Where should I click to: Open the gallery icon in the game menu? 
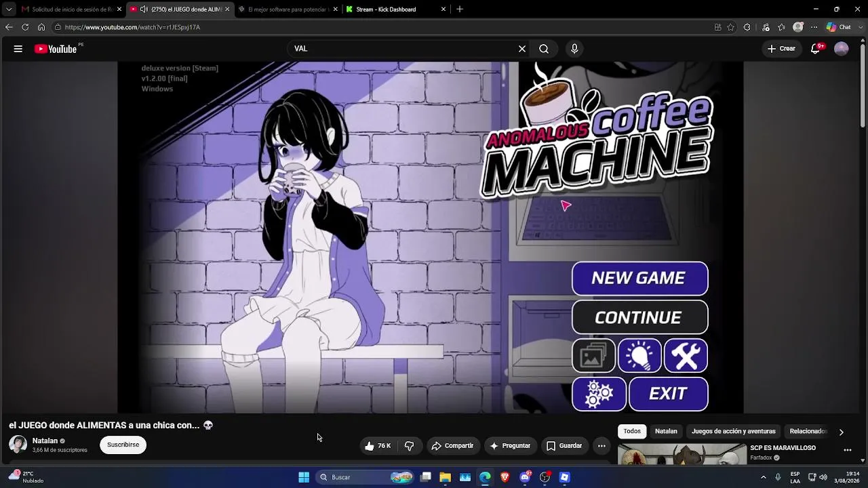[593, 356]
